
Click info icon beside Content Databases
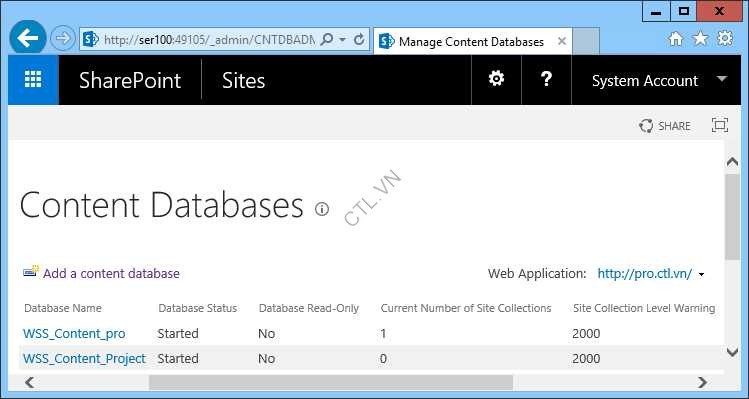[x=322, y=209]
